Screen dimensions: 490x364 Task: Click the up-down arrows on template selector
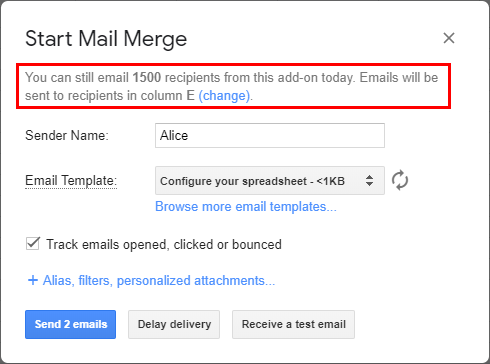tap(369, 180)
